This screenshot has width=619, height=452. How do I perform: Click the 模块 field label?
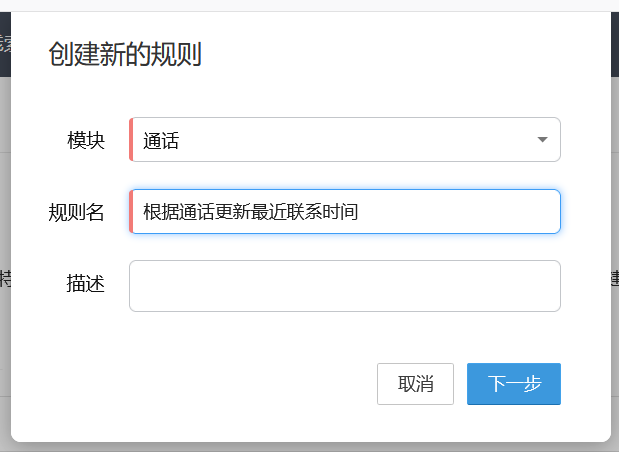coord(86,141)
